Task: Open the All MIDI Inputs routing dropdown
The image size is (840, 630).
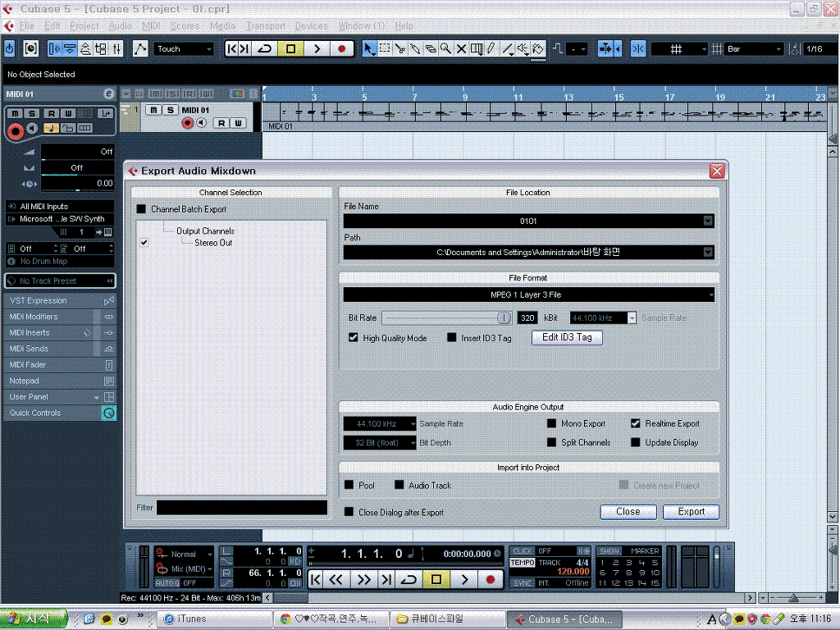Action: click(60, 206)
